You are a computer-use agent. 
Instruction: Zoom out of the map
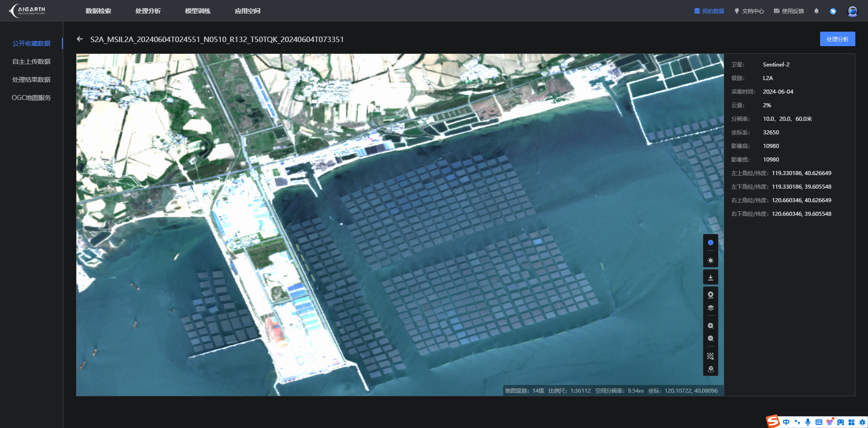click(x=711, y=338)
